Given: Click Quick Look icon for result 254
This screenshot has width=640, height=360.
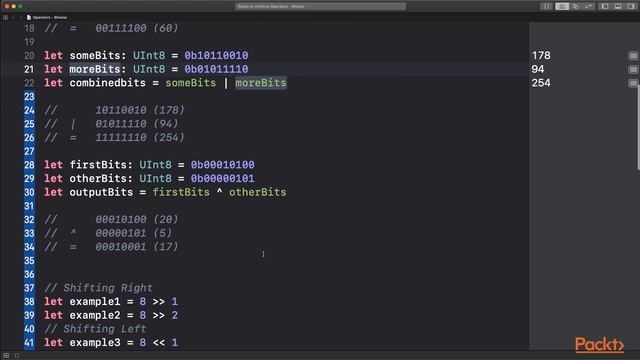Looking at the screenshot, I should [633, 83].
